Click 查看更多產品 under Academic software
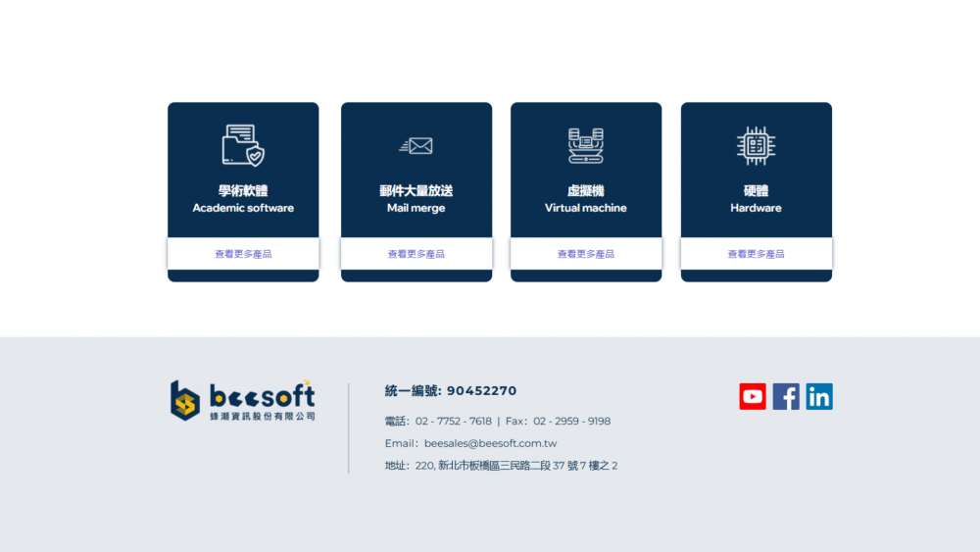Image resolution: width=980 pixels, height=552 pixels. pyautogui.click(x=243, y=254)
